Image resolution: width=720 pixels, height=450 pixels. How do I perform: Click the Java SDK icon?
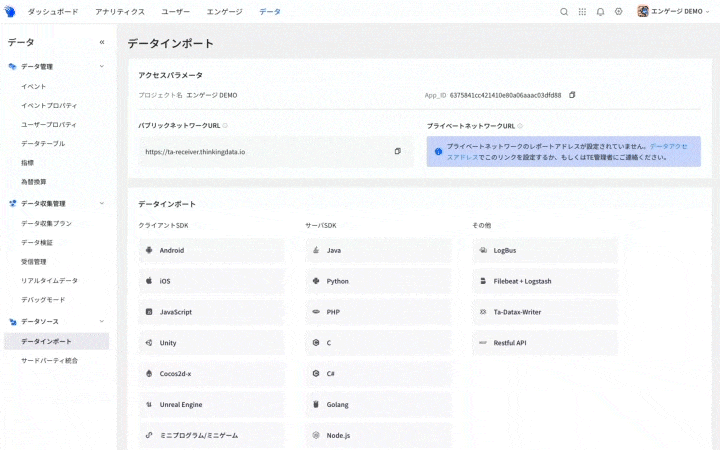pyautogui.click(x=316, y=250)
